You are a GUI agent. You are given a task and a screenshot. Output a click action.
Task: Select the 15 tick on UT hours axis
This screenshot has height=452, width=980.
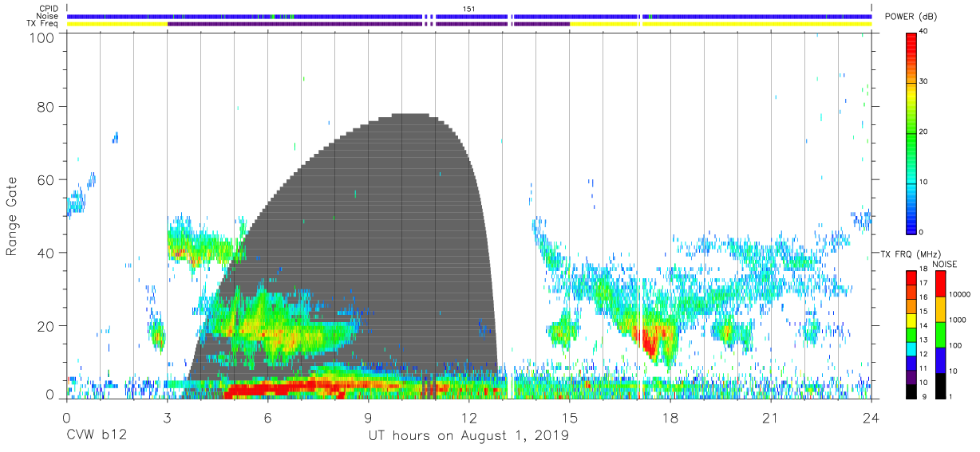point(570,417)
